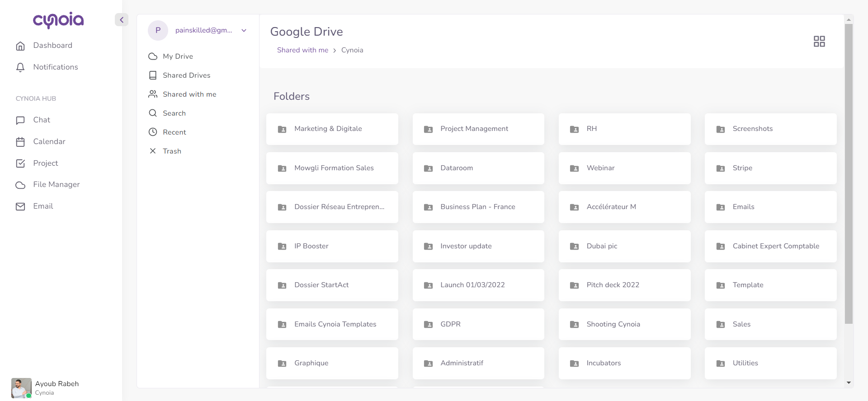Image resolution: width=868 pixels, height=401 pixels.
Task: Click the Incubators folder name
Action: click(604, 363)
